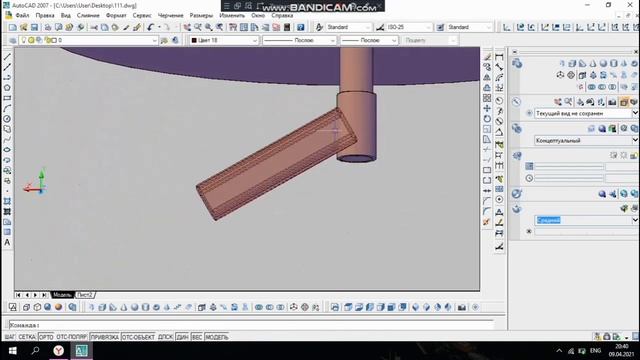The width and height of the screenshot is (640, 360).
Task: Click the Help question mark icon
Action: pyautogui.click(x=300, y=27)
